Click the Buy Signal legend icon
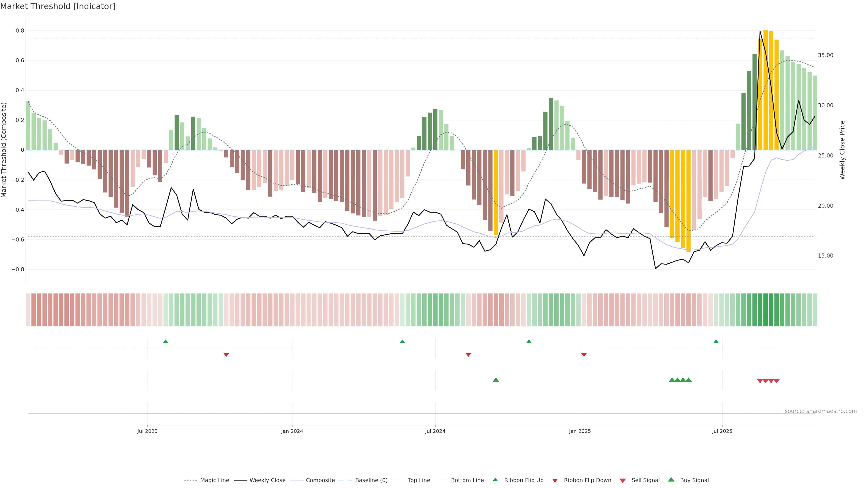868x488 pixels. [x=671, y=480]
